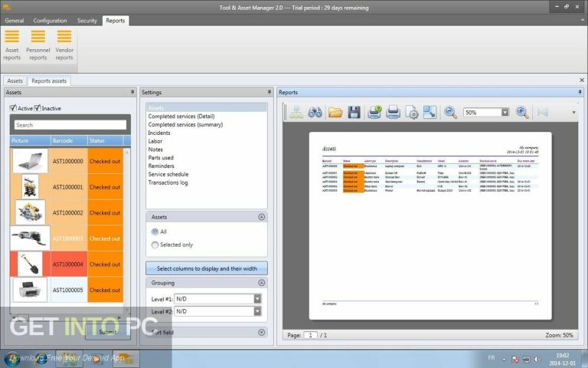This screenshot has height=368, width=588.
Task: Click the binoculars find icon
Action: [315, 113]
